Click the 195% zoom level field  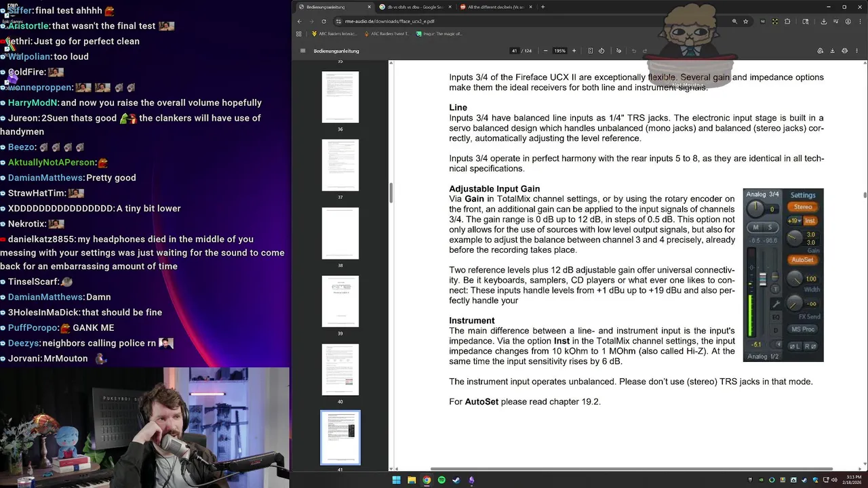559,51
